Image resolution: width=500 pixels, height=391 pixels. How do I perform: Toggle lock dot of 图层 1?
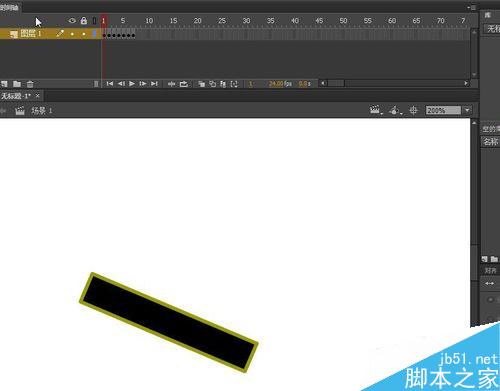84,34
